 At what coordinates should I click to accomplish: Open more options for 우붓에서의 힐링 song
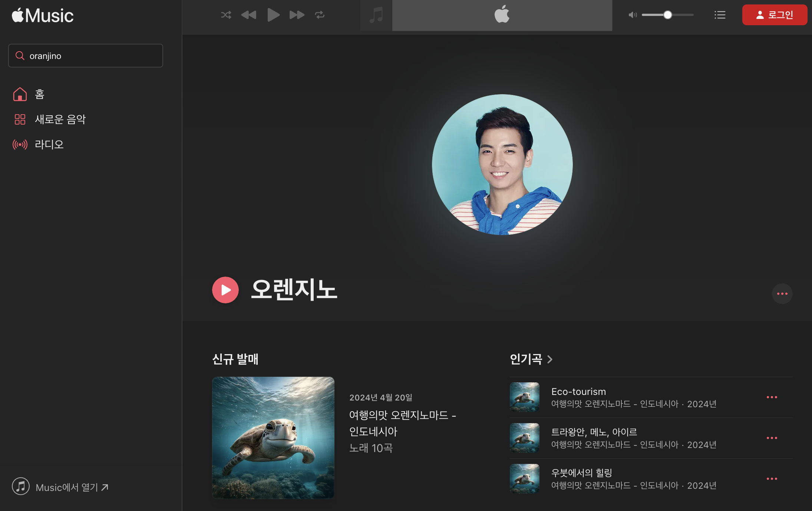coord(772,479)
